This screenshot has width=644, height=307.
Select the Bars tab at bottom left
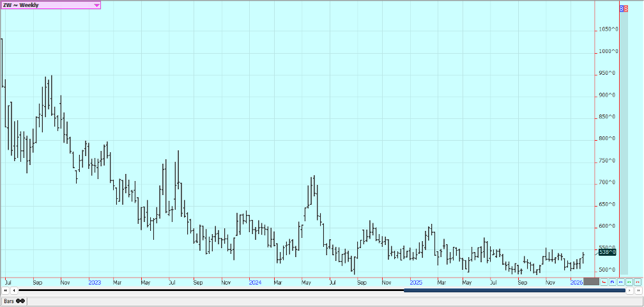(x=14, y=301)
